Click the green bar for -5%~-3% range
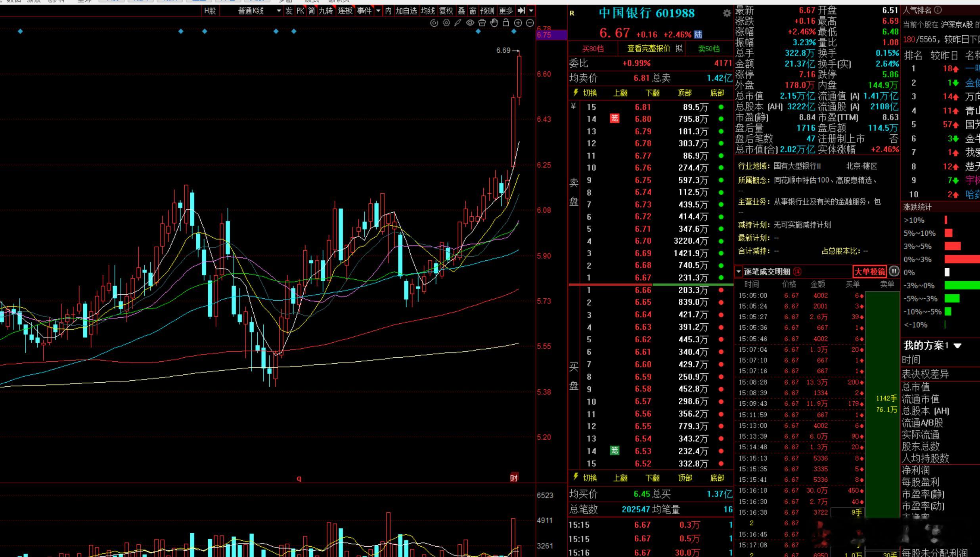The image size is (980, 557). pyautogui.click(x=952, y=298)
